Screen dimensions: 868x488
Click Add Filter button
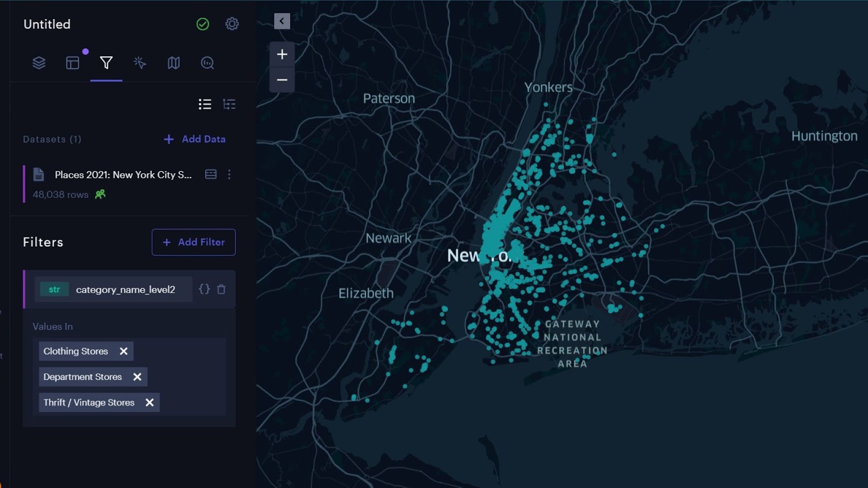coord(194,242)
